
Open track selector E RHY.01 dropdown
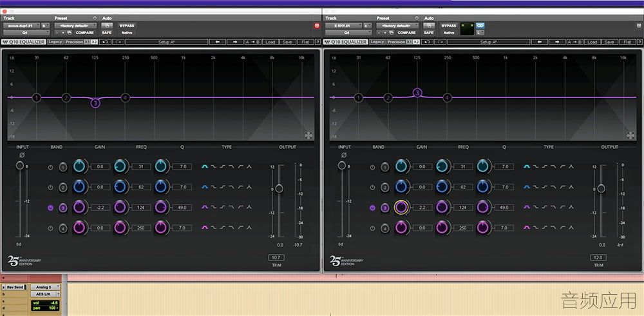pos(343,26)
